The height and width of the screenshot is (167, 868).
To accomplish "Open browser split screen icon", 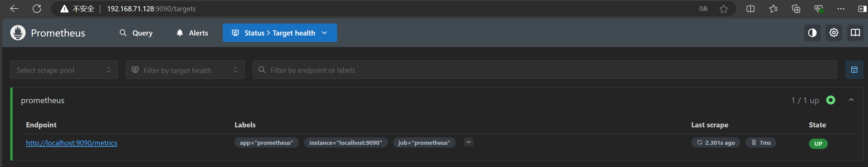I will pos(750,9).
